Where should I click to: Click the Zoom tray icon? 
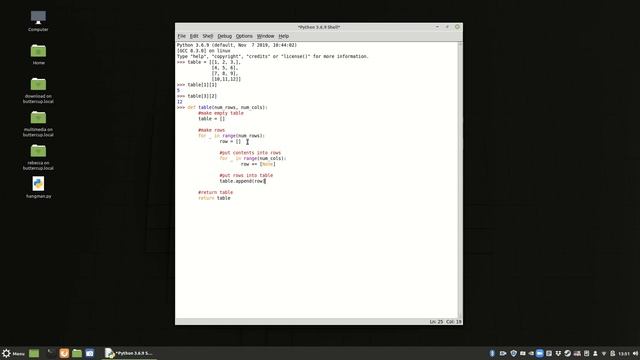540,353
